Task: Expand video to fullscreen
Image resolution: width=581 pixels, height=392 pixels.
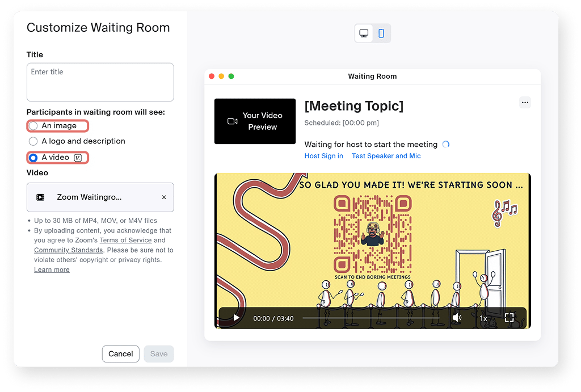Action: [x=509, y=318]
